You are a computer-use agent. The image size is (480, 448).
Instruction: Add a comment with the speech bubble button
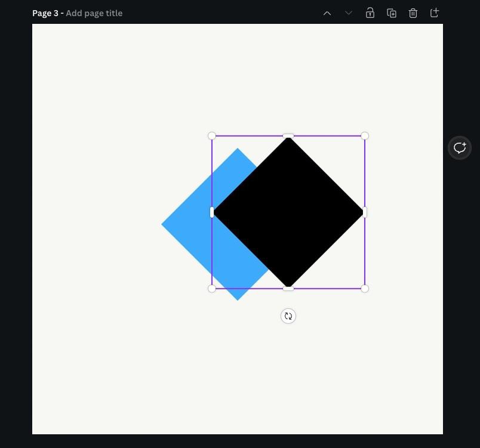pos(460,148)
